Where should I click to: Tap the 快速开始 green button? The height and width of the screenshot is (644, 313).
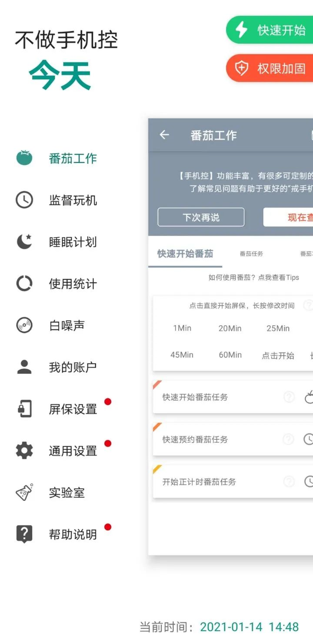click(x=270, y=30)
